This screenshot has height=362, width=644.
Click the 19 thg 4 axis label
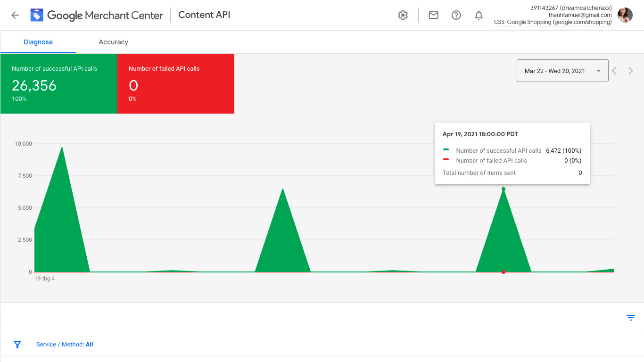coord(45,279)
